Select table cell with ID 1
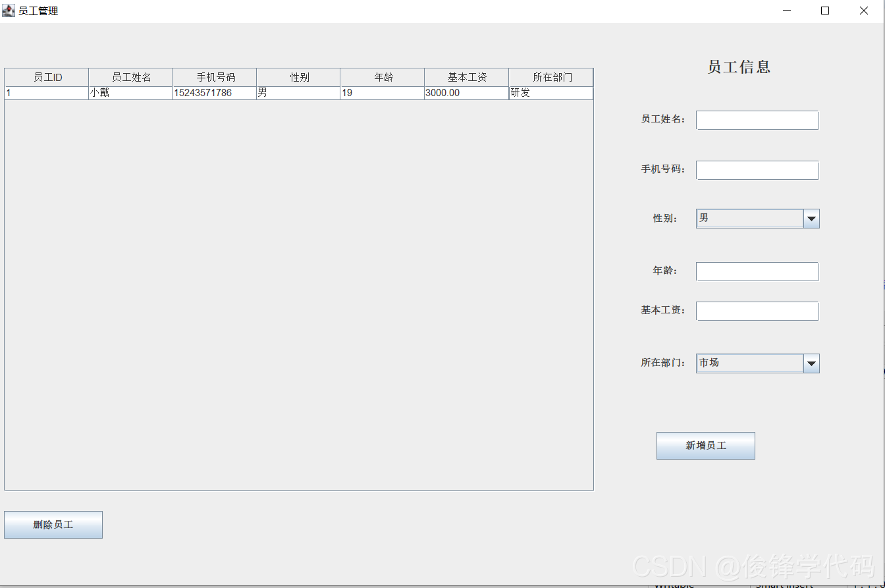The image size is (885, 588). pos(47,93)
